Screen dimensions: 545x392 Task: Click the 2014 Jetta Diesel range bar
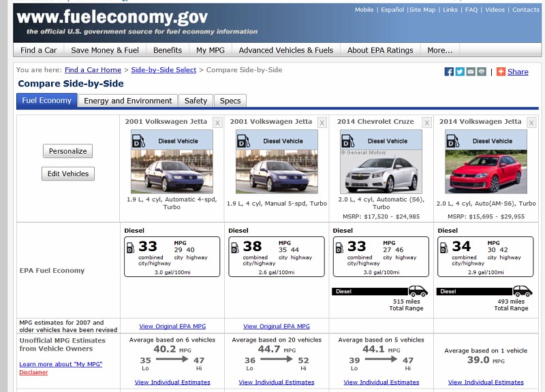(x=474, y=291)
